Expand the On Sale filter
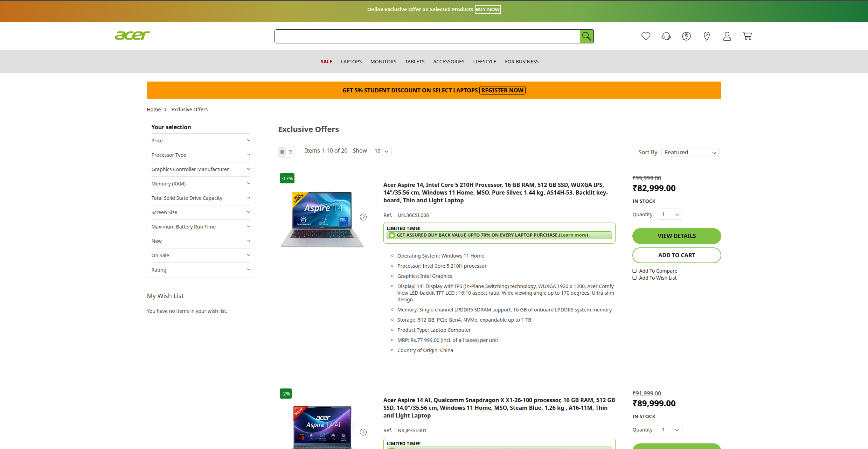This screenshot has width=868, height=449. 201,255
